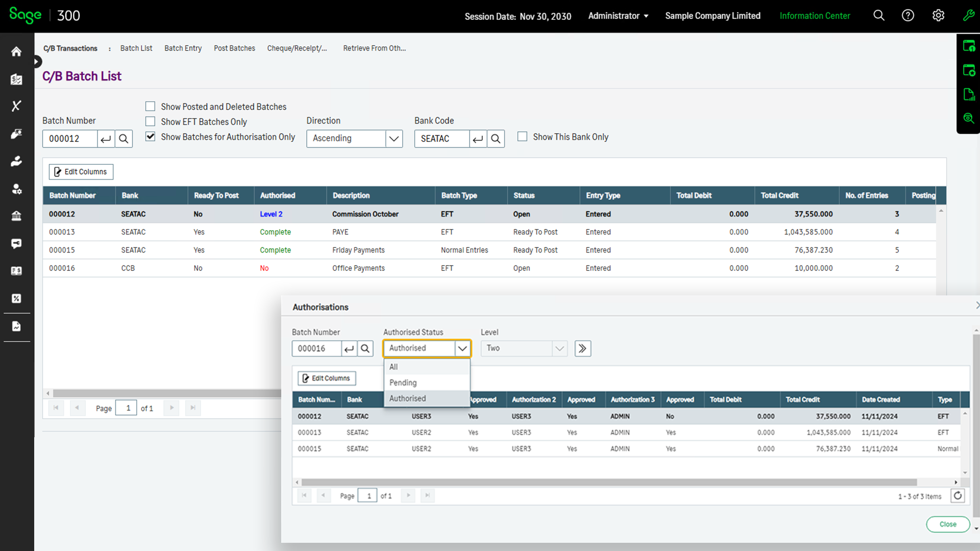
Task: Check Show EFT Batches Only
Action: (x=150, y=121)
